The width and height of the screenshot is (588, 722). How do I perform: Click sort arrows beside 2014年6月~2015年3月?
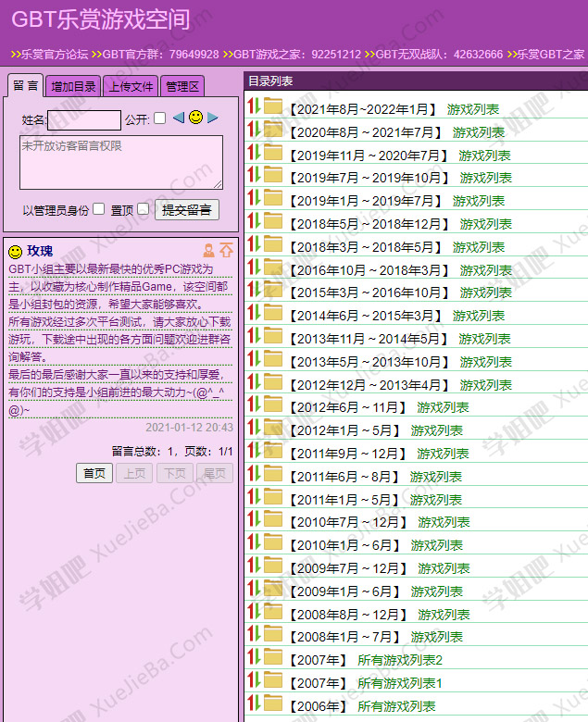(x=254, y=312)
